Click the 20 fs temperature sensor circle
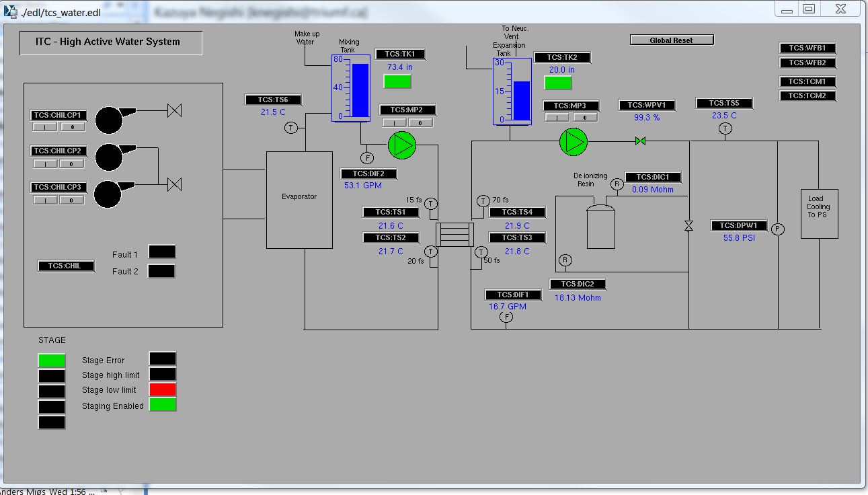868x495 pixels. 431,252
